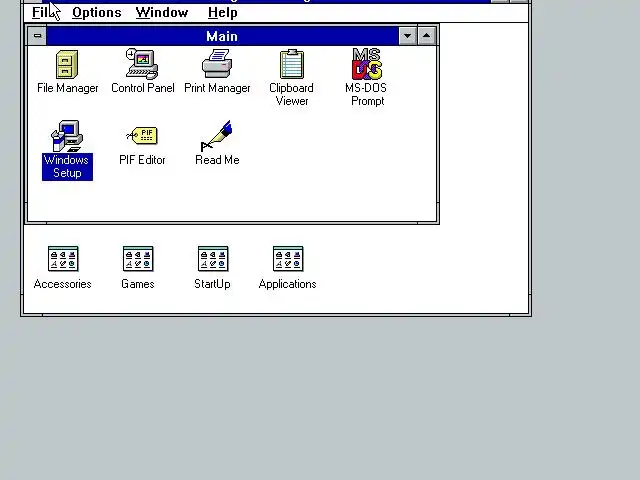Click the Windows Setup label text
This screenshot has width=640, height=480.
click(67, 167)
